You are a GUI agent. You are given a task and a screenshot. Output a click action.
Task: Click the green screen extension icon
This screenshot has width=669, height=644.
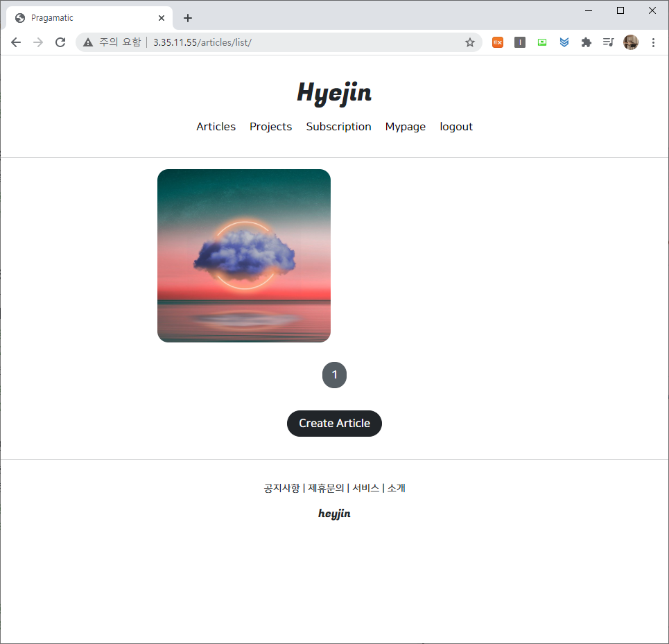542,42
